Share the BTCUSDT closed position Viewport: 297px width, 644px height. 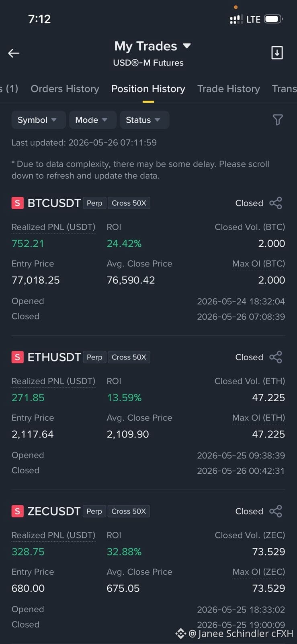point(276,203)
